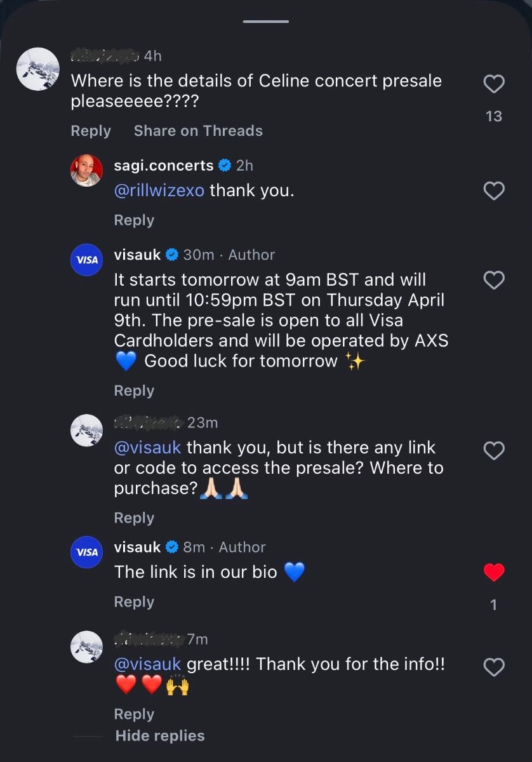Open the top commenter's snowy profile picture
Viewport: 532px width, 762px height.
click(37, 69)
